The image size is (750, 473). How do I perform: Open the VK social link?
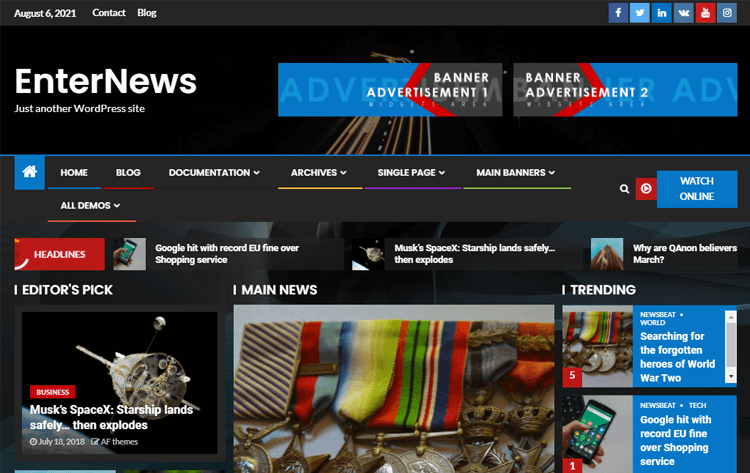(x=684, y=13)
